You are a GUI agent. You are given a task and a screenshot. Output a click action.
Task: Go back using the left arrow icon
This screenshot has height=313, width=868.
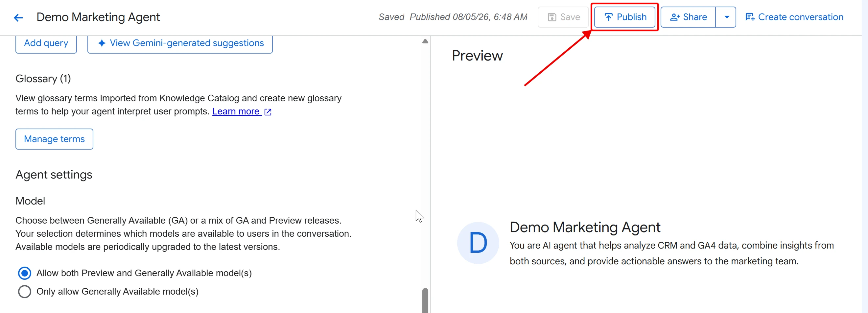click(18, 17)
